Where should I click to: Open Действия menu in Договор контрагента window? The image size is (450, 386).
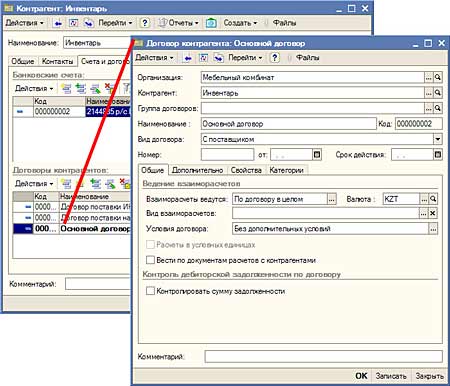point(154,58)
